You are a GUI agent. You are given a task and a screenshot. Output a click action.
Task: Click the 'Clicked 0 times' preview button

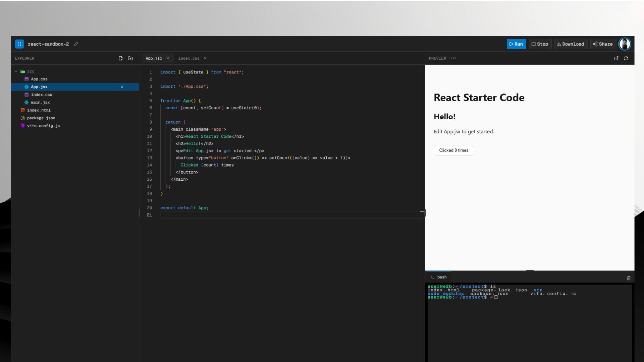coord(454,150)
